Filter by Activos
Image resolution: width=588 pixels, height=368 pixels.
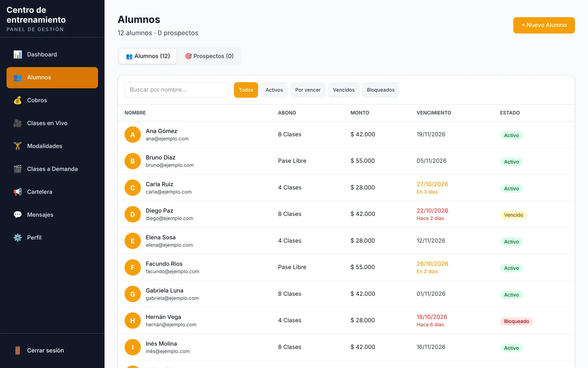[274, 90]
